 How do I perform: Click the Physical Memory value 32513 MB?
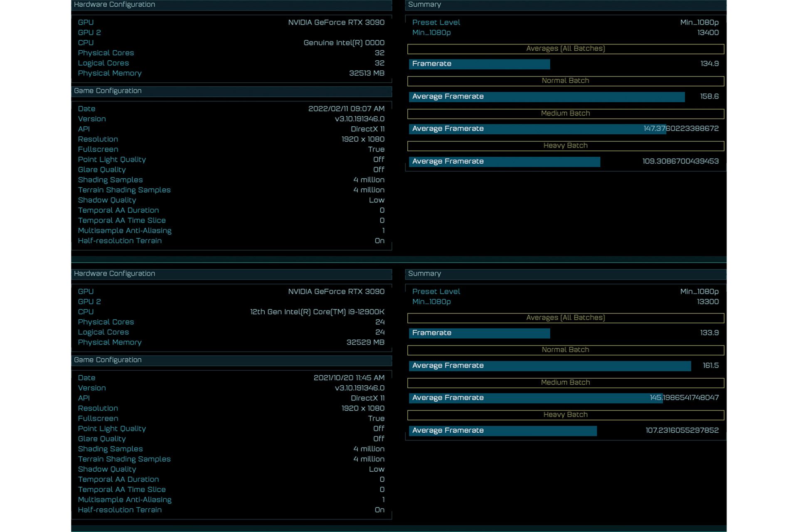click(367, 73)
